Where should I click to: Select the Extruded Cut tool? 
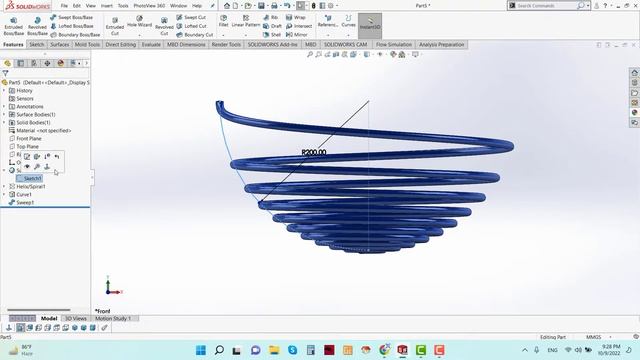[x=115, y=26]
